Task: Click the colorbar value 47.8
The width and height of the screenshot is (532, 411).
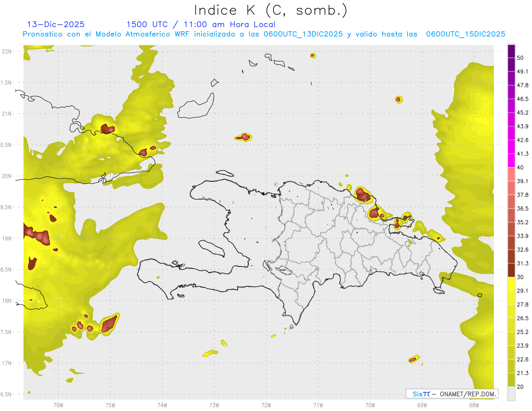Action: click(x=522, y=85)
